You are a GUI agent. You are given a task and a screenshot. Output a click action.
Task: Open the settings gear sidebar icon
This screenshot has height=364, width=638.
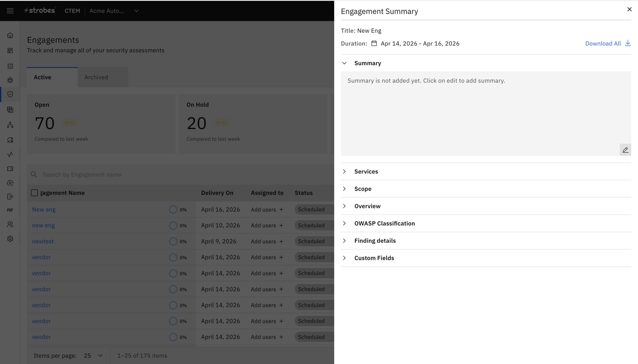pos(10,239)
